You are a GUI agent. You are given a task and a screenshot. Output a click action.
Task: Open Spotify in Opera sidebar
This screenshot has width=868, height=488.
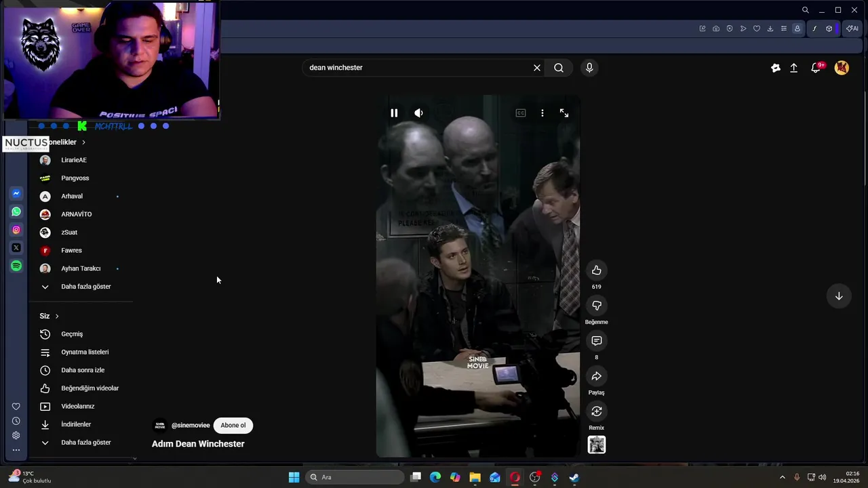[16, 266]
